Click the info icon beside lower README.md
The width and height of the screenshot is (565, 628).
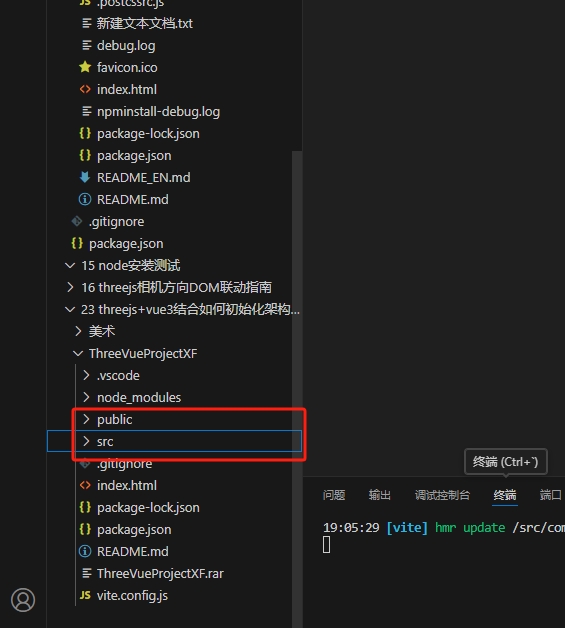click(x=85, y=551)
